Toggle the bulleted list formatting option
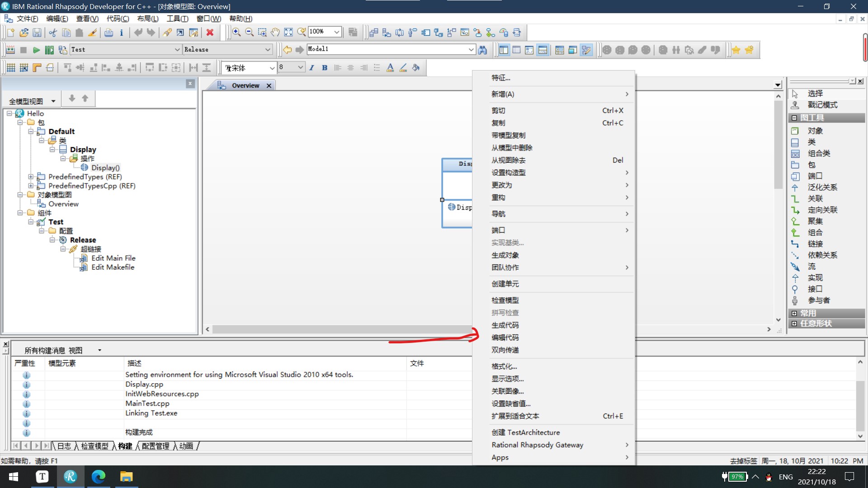Viewport: 868px width, 488px height. [x=377, y=67]
